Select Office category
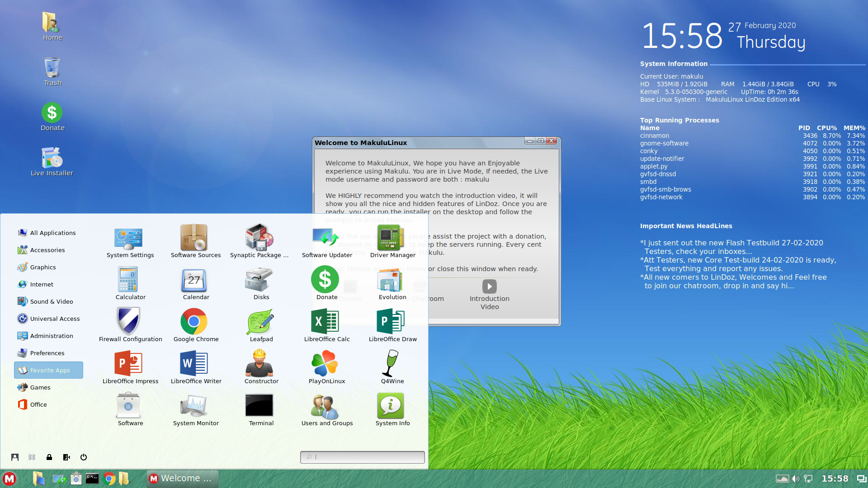This screenshot has width=868, height=488. pos(48,404)
